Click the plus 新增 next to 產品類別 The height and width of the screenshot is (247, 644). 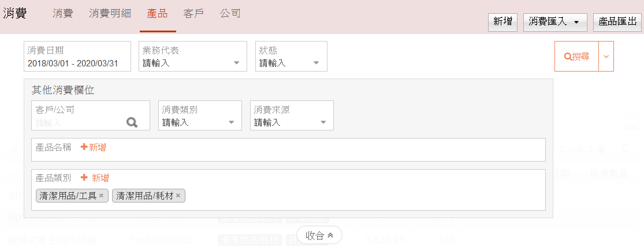pyautogui.click(x=95, y=178)
